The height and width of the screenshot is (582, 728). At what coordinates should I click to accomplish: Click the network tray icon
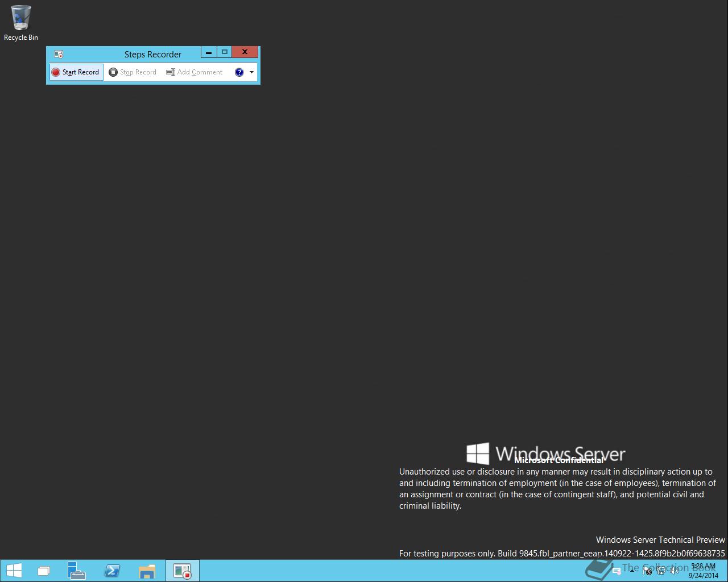(661, 571)
